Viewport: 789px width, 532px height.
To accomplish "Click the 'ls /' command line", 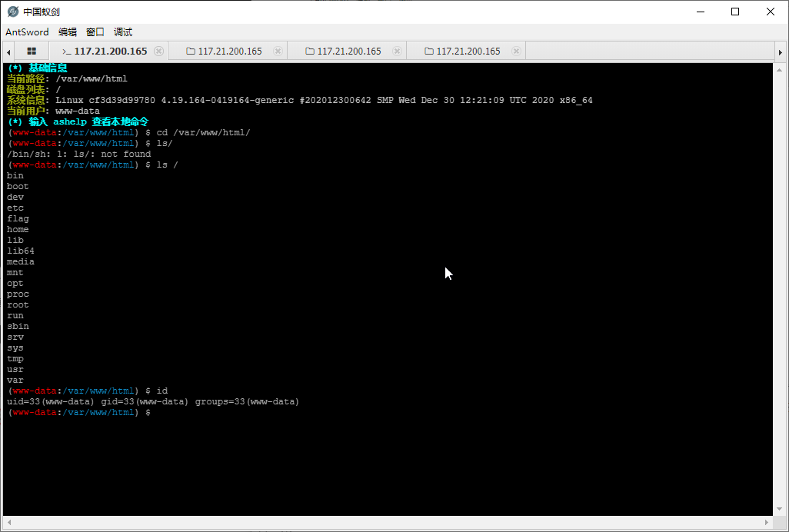I will tap(92, 165).
